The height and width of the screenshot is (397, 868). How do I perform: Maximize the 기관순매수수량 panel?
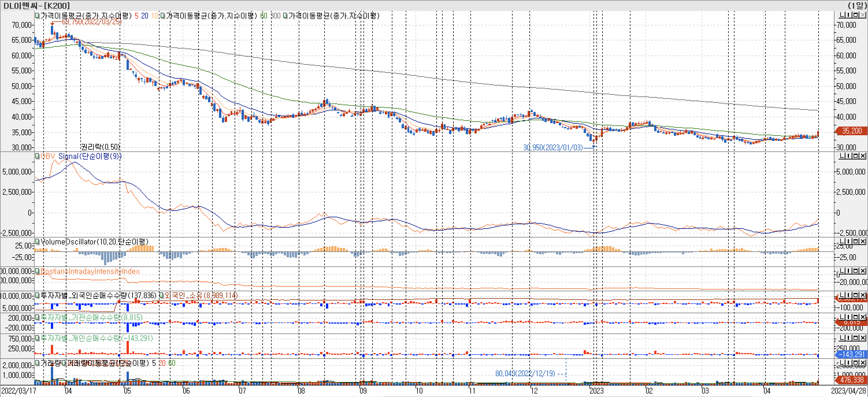tap(856, 317)
